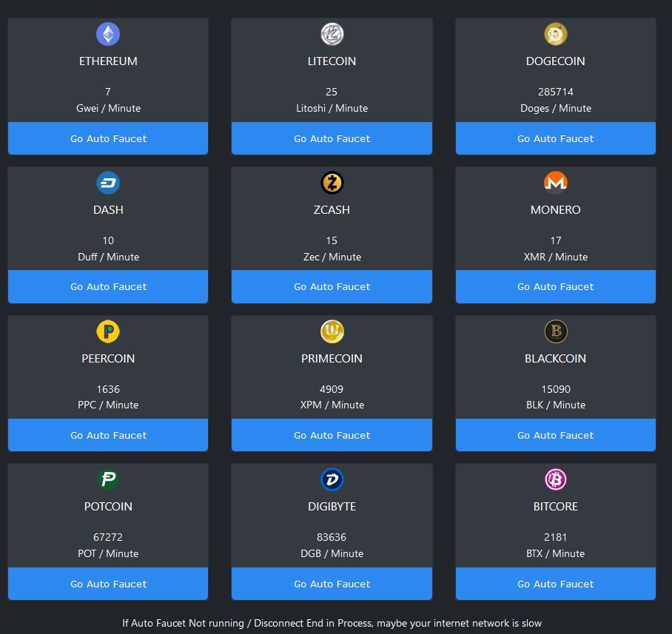Select the DIGIBYTE card title
The height and width of the screenshot is (634, 672).
(332, 506)
